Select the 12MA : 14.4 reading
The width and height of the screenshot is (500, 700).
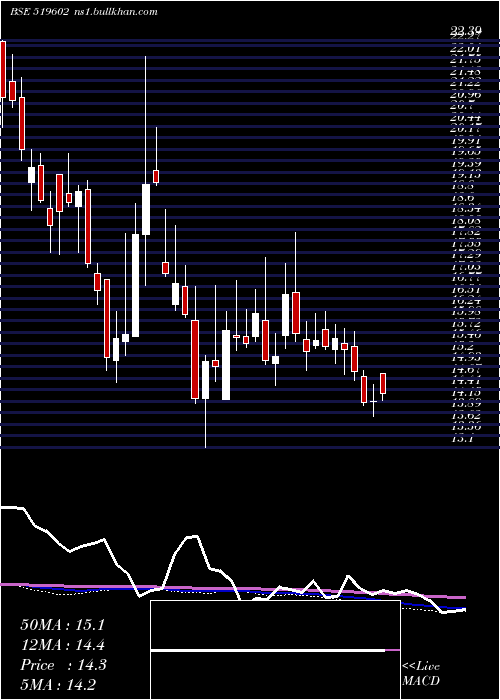(63, 645)
